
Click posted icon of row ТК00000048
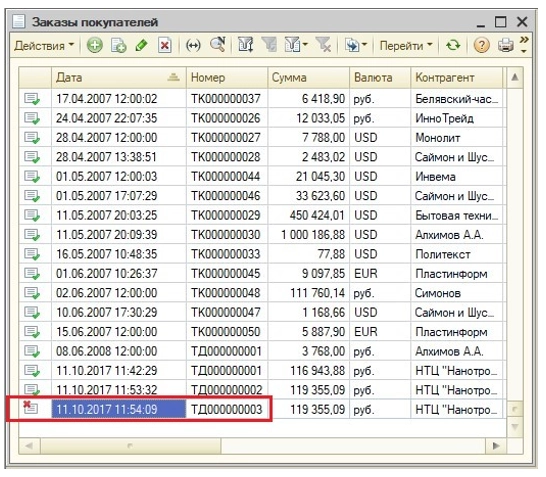[32, 293]
